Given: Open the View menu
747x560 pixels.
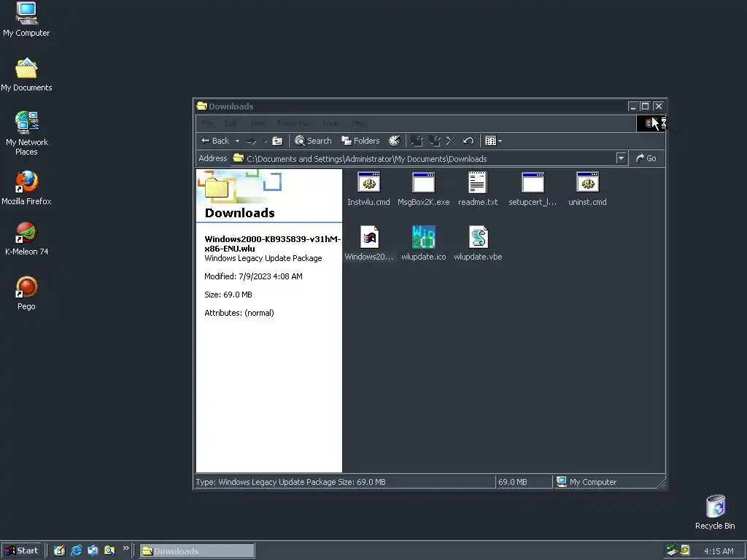Looking at the screenshot, I should 258,123.
